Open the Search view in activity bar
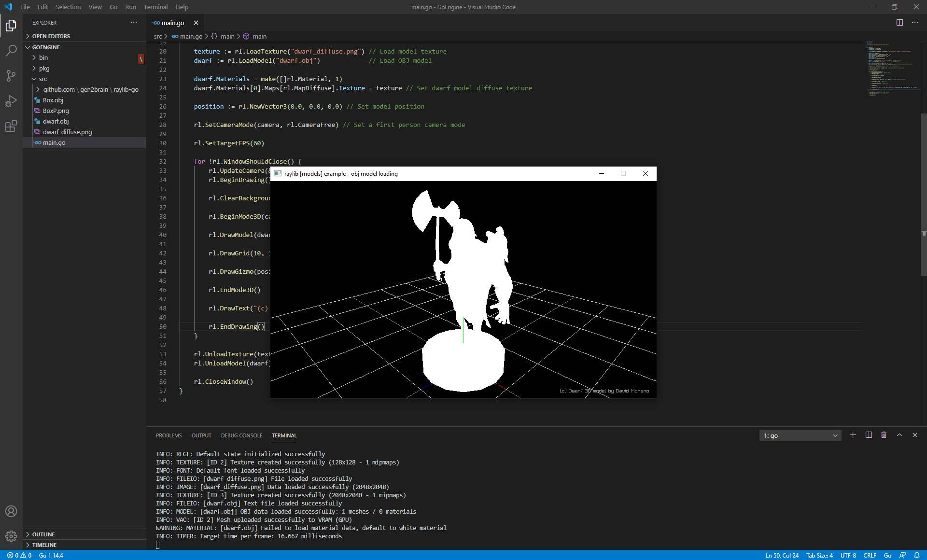The image size is (927, 560). (11, 50)
